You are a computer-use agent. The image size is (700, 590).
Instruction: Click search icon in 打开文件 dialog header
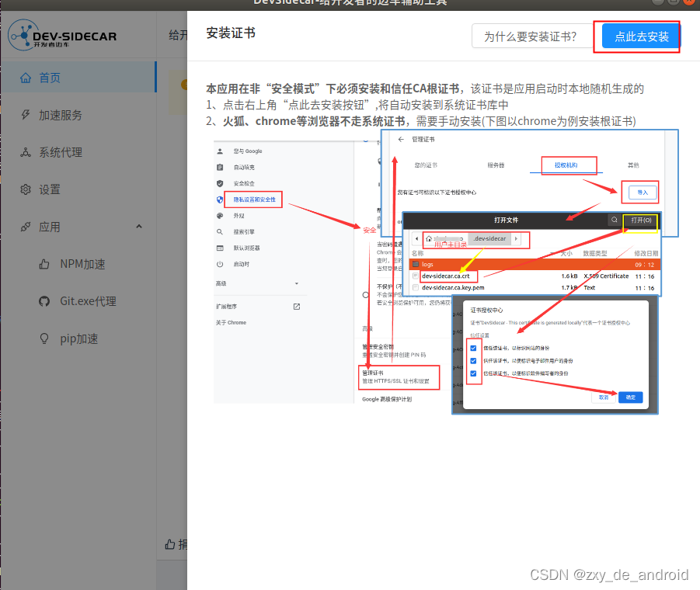pos(615,220)
